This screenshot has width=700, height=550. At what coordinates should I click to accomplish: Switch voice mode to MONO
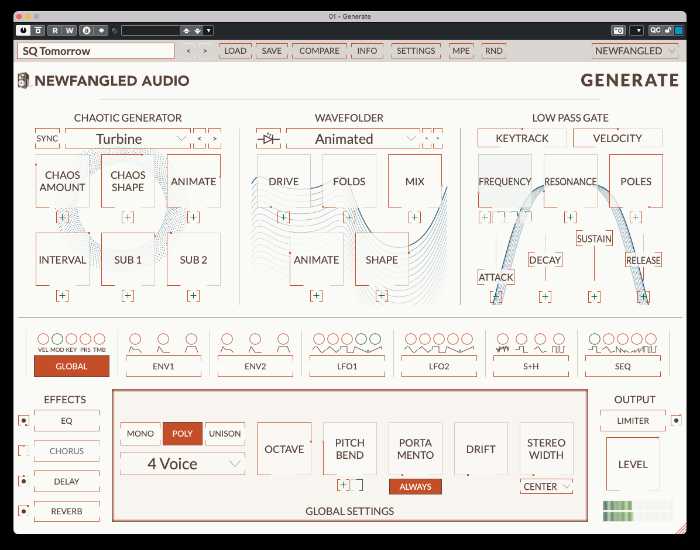[x=140, y=433]
